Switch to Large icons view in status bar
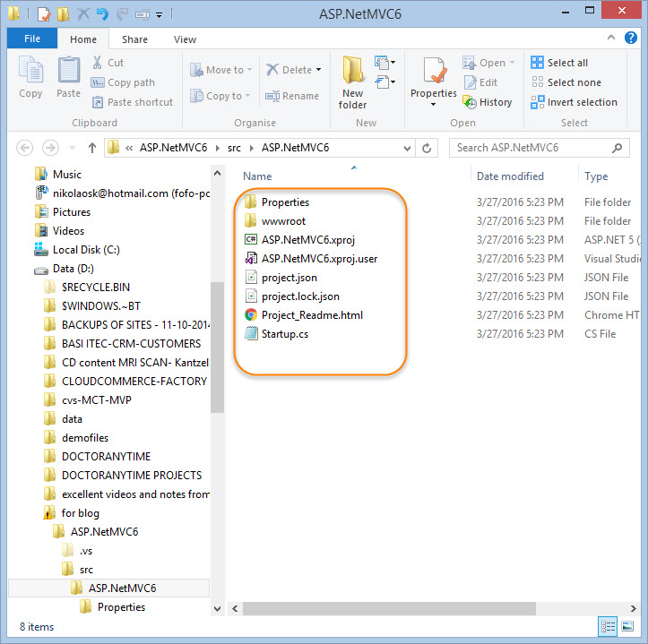The height and width of the screenshot is (644, 648). click(627, 626)
